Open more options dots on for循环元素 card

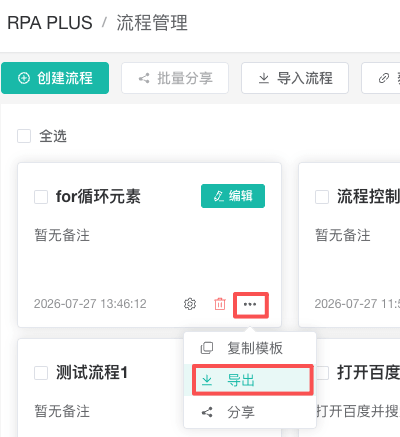pos(250,304)
